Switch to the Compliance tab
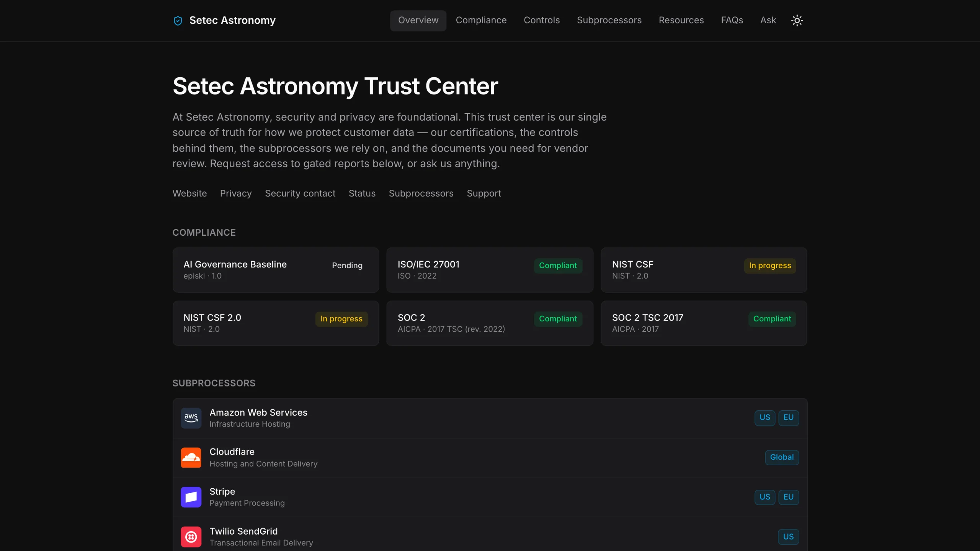980x551 pixels. coord(481,20)
